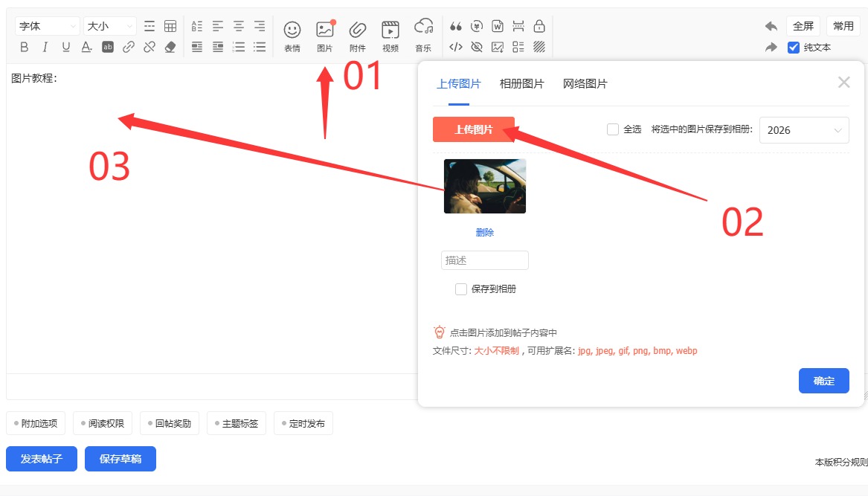Click the 全屏 fullscreen button
Viewport: 868px width, 496px height.
[803, 26]
